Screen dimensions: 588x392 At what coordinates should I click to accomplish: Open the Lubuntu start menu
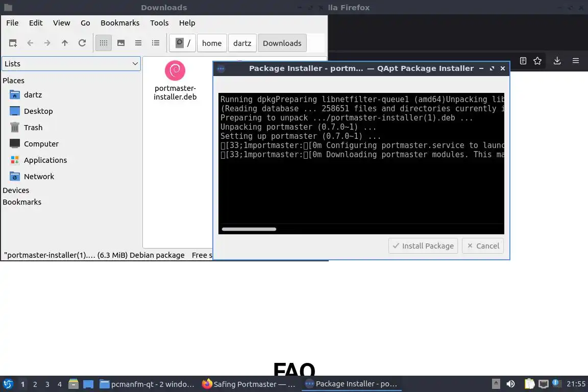(8, 384)
